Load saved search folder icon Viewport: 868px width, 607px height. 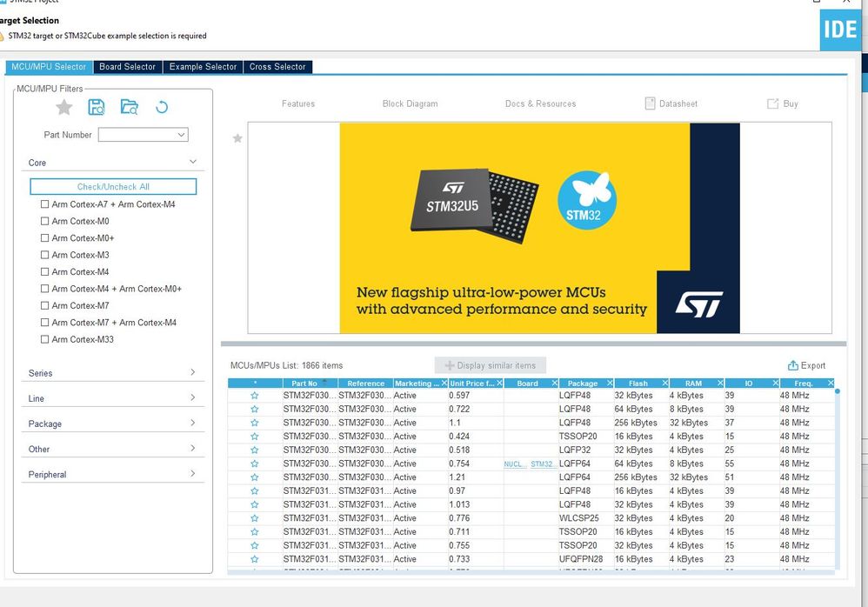pos(129,107)
